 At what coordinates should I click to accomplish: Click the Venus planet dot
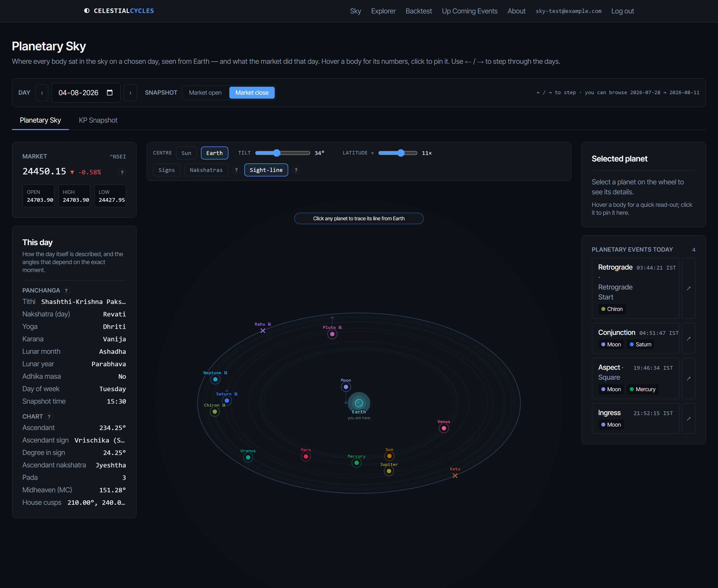pyautogui.click(x=444, y=428)
